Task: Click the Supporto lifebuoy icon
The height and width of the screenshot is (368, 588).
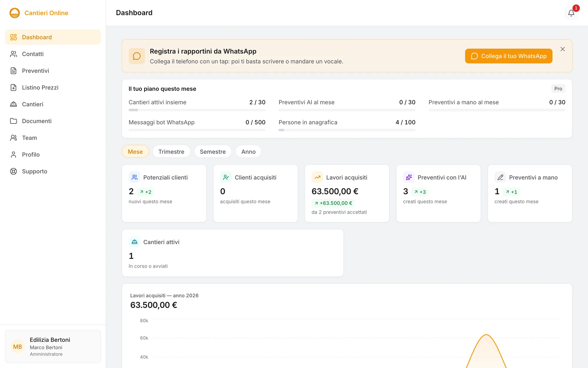Action: coord(14,171)
